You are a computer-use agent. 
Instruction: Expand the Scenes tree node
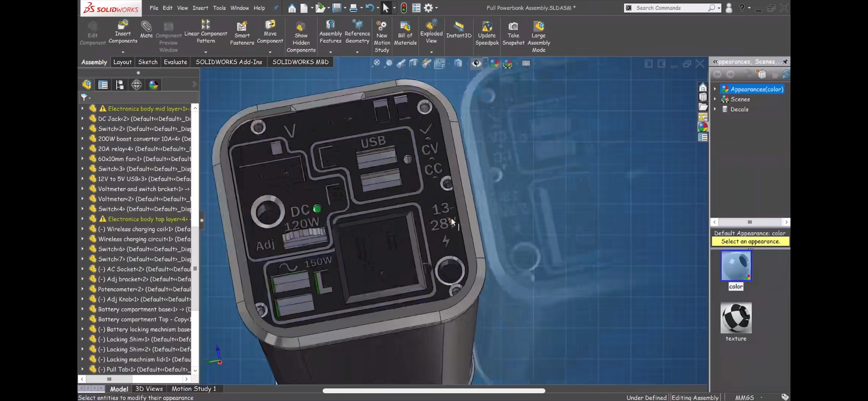(715, 99)
